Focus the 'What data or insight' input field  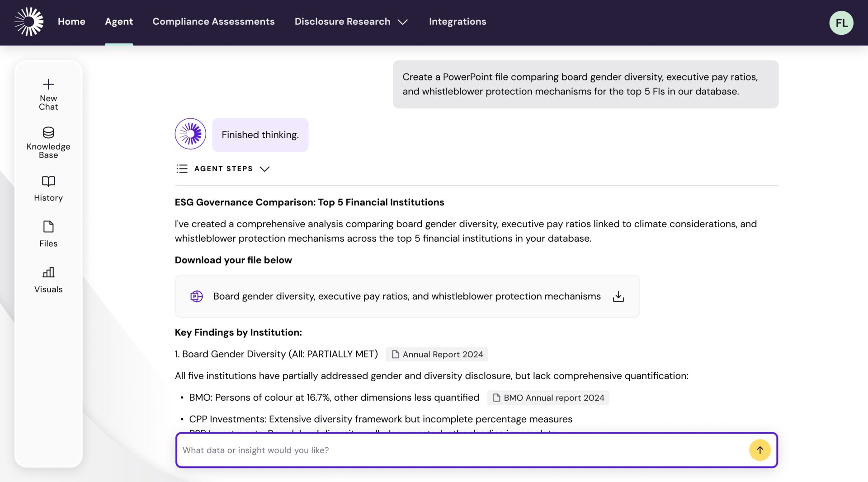(461, 450)
